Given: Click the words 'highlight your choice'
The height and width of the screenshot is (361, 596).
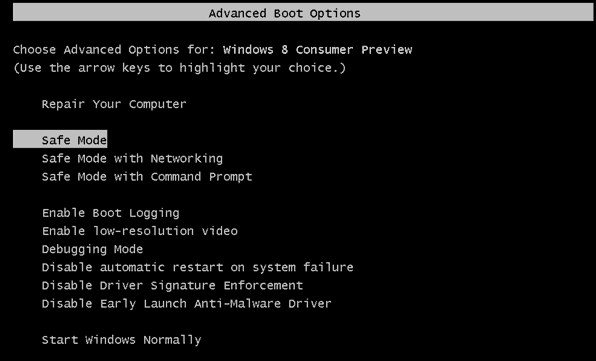Looking at the screenshot, I should 260,68.
